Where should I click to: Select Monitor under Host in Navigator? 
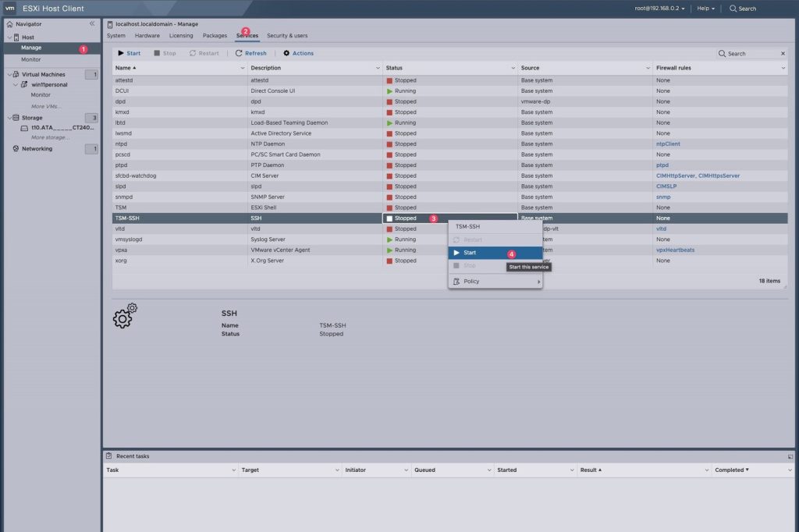[30, 59]
